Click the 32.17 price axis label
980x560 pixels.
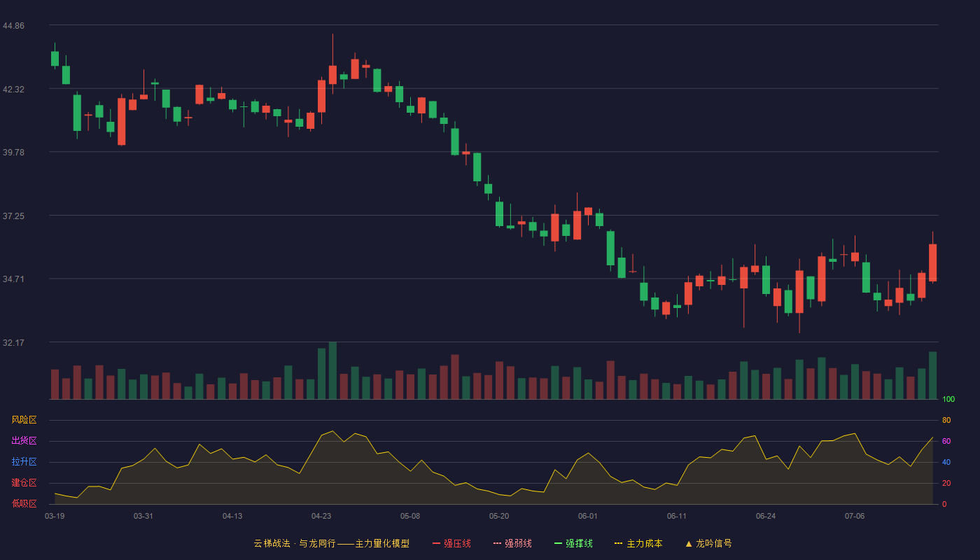tap(13, 343)
